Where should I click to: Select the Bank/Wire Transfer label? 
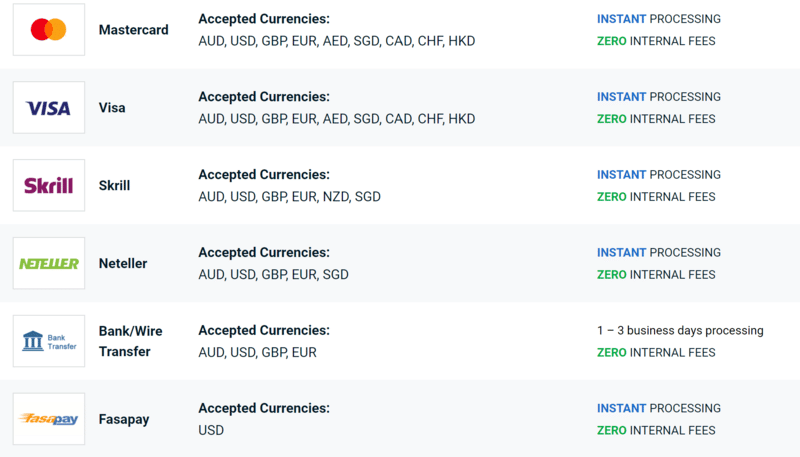(x=130, y=341)
